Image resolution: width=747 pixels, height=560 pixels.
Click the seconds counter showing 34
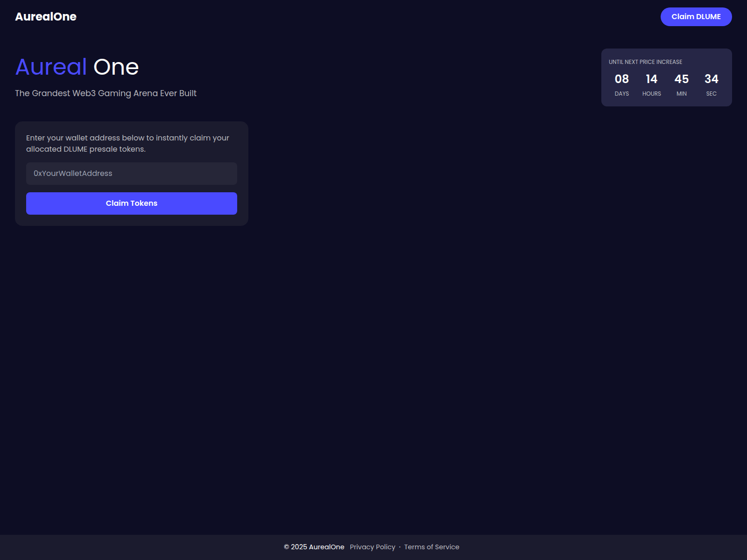[712, 79]
